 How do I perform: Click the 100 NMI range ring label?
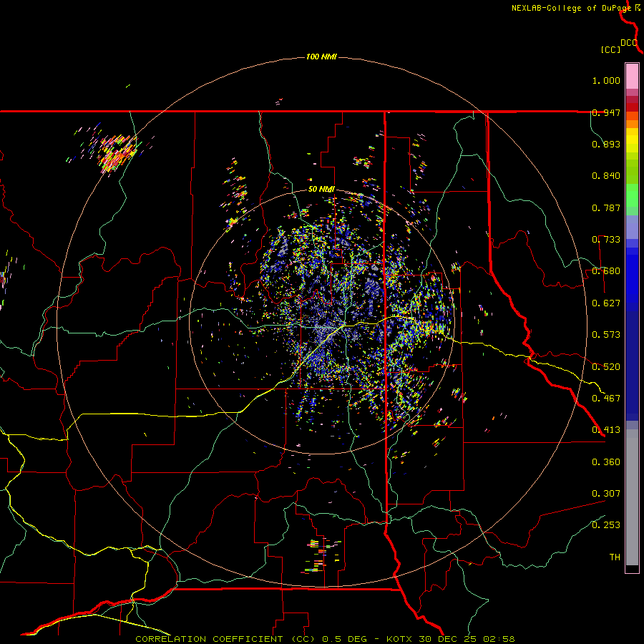click(x=321, y=57)
